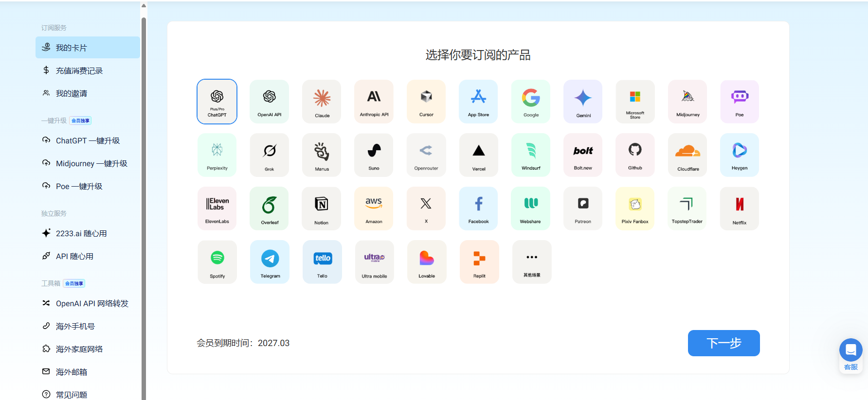
Task: Click the 下一步 button
Action: point(724,343)
